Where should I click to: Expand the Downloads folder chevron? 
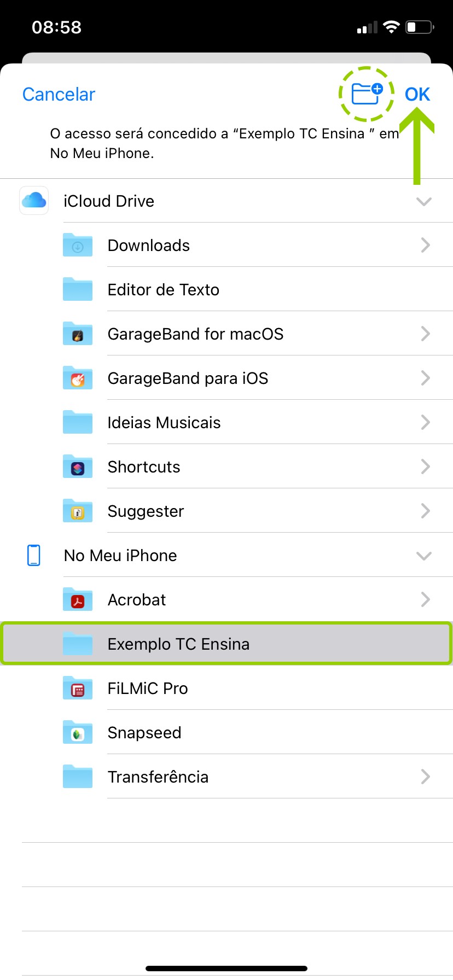coord(425,245)
